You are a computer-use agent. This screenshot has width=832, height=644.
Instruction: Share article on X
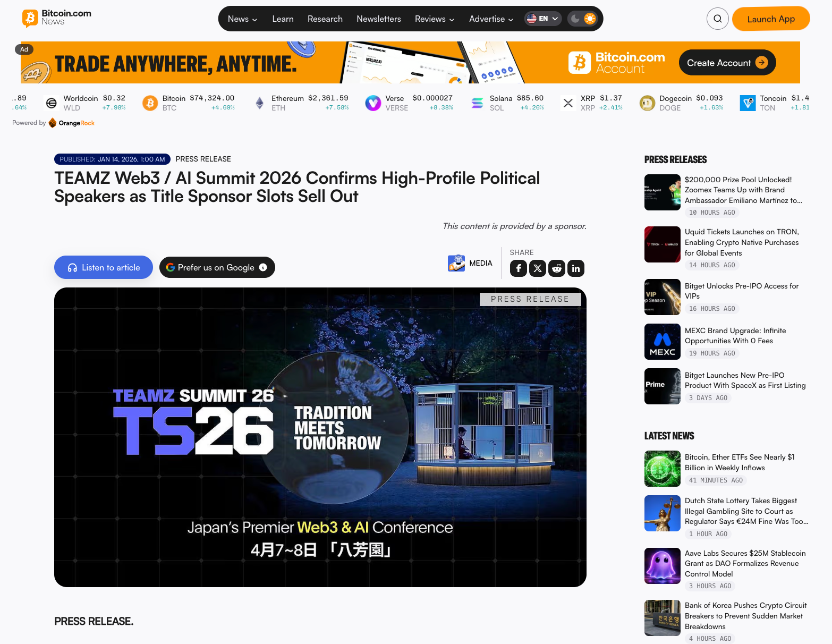(538, 268)
